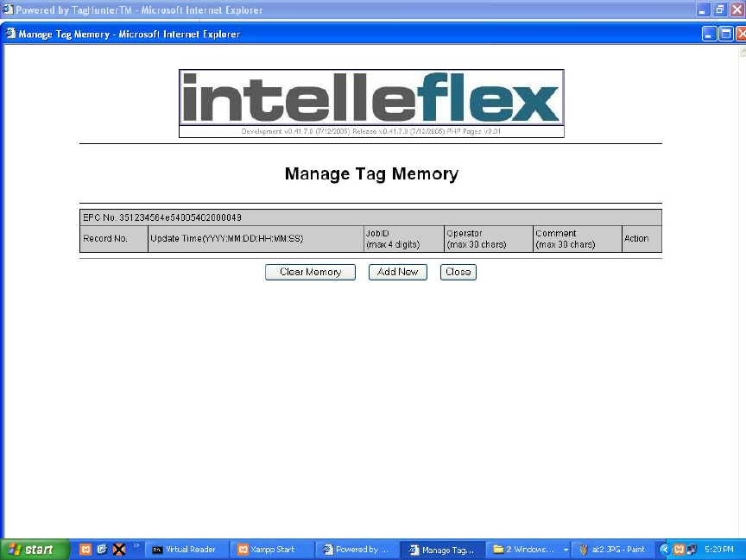Click the black X quick launch icon
This screenshot has height=560, width=746.
coord(119,550)
